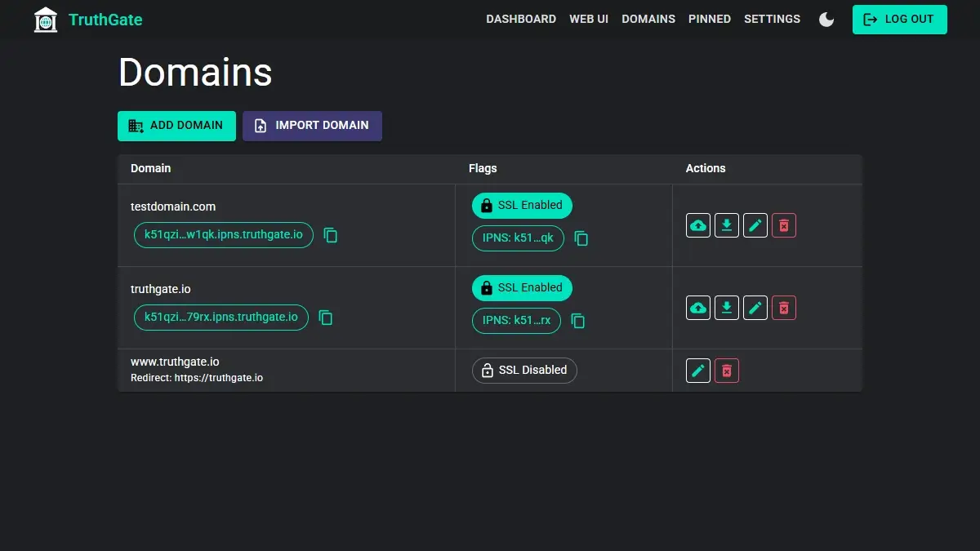Viewport: 980px width, 551px height.
Task: Click the Actions column header
Action: click(706, 168)
